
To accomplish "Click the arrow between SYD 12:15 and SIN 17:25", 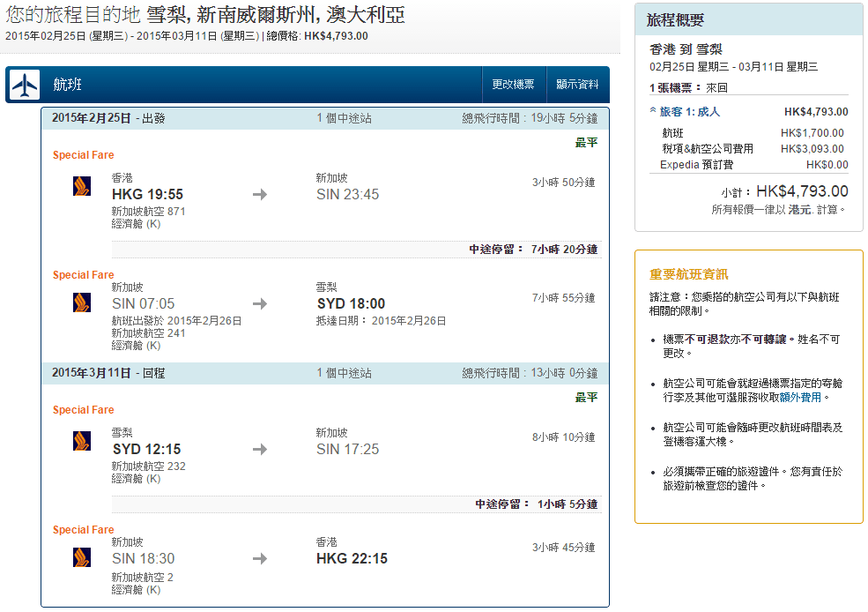I will click(259, 449).
